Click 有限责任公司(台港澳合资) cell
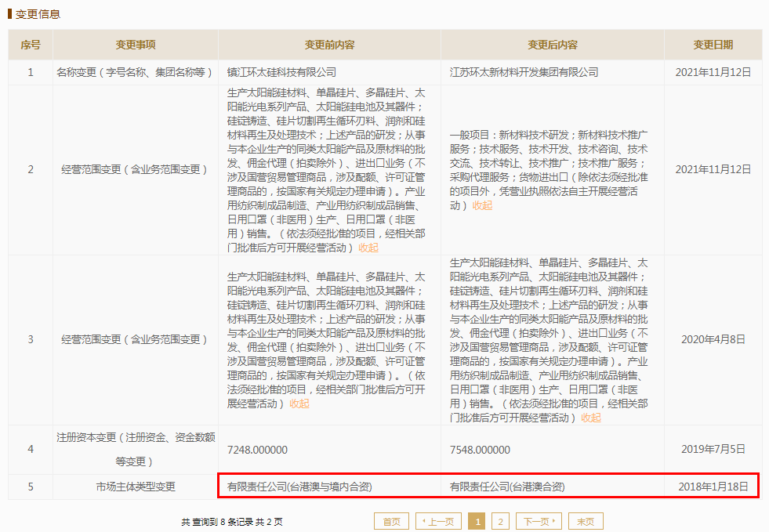 pyautogui.click(x=552, y=487)
